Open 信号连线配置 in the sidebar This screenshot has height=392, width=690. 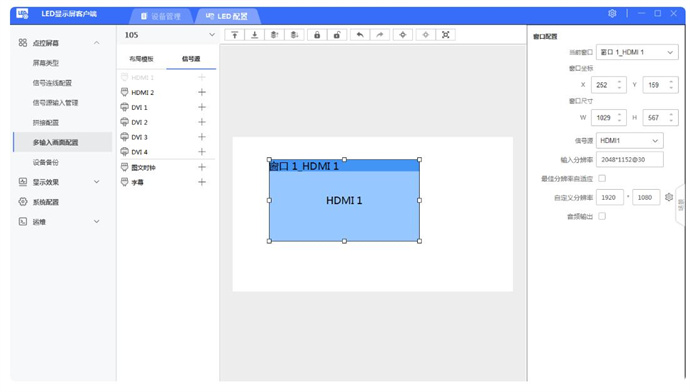[x=52, y=83]
